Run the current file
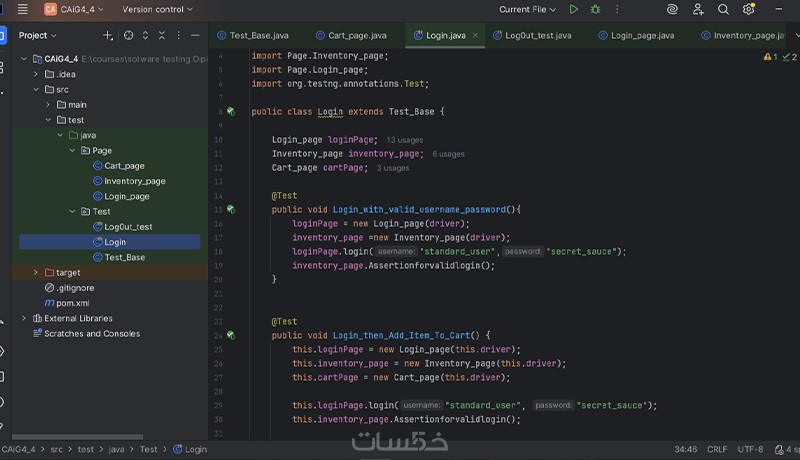Viewport: 800px width, 460px height. [x=573, y=9]
